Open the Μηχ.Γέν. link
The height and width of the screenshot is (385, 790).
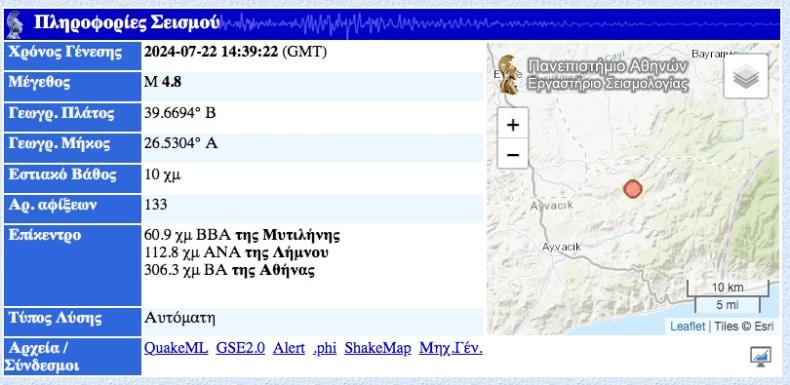[450, 348]
